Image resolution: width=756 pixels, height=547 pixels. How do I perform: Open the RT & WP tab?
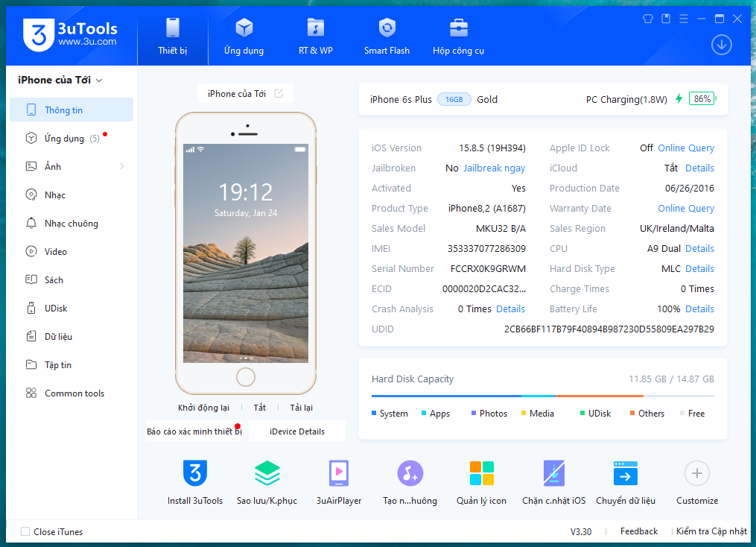pyautogui.click(x=315, y=37)
